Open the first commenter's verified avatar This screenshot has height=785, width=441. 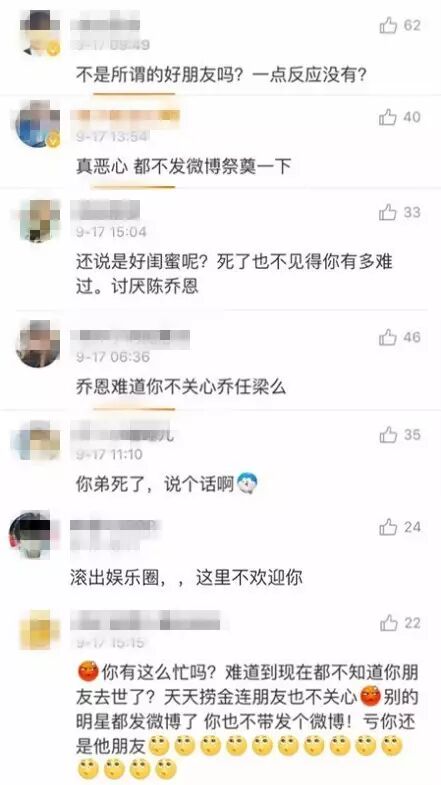click(40, 33)
